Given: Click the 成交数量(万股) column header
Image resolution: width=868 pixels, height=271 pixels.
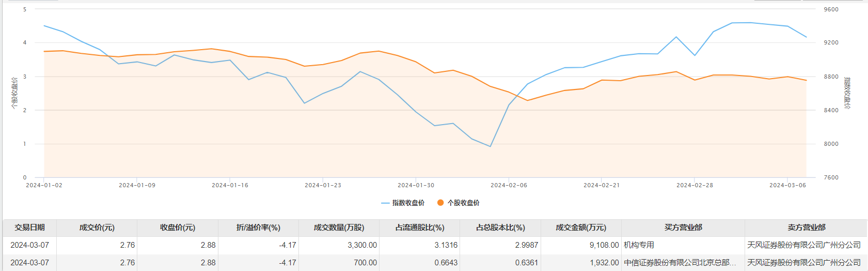Looking at the screenshot, I should pyautogui.click(x=339, y=228).
